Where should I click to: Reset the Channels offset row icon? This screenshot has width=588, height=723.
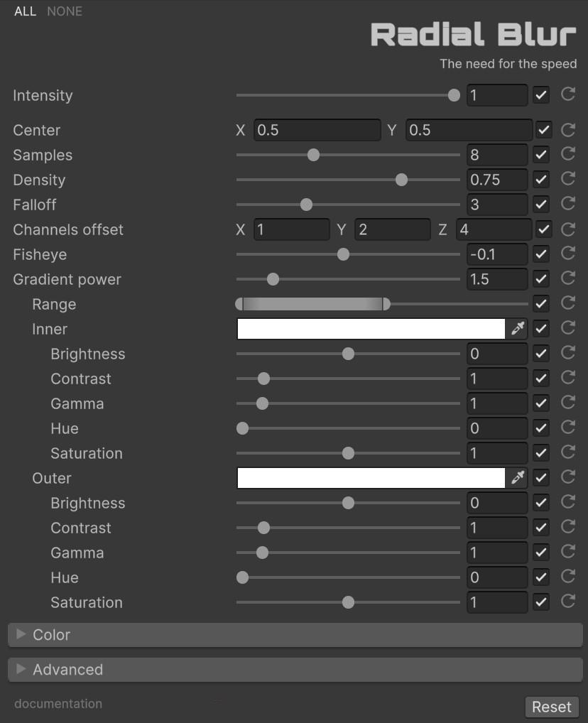567,229
